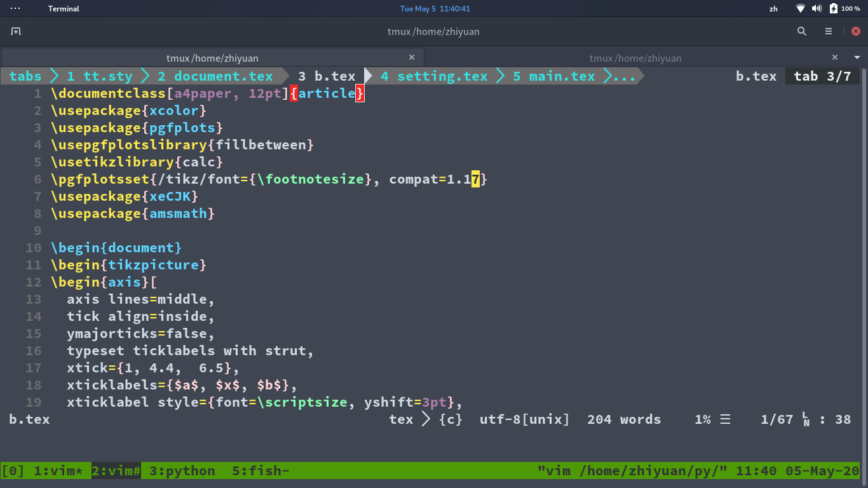The image size is (868, 488).
Task: Click the tab 3/7 indicator
Action: point(822,76)
